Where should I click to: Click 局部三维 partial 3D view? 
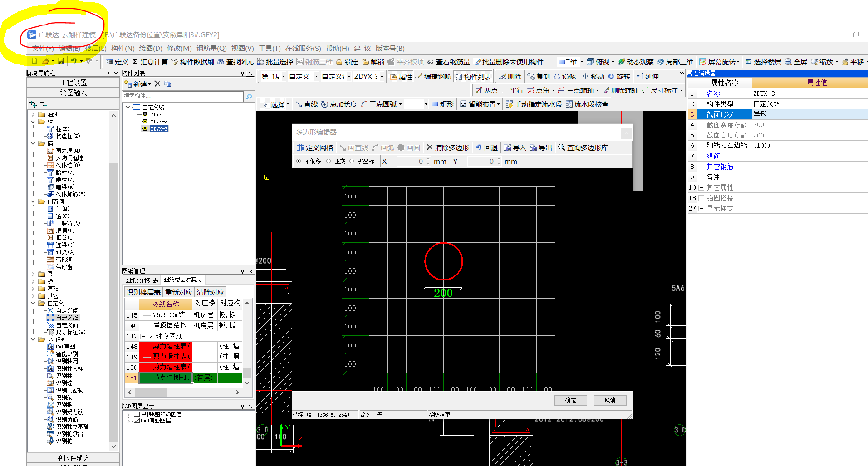click(675, 62)
